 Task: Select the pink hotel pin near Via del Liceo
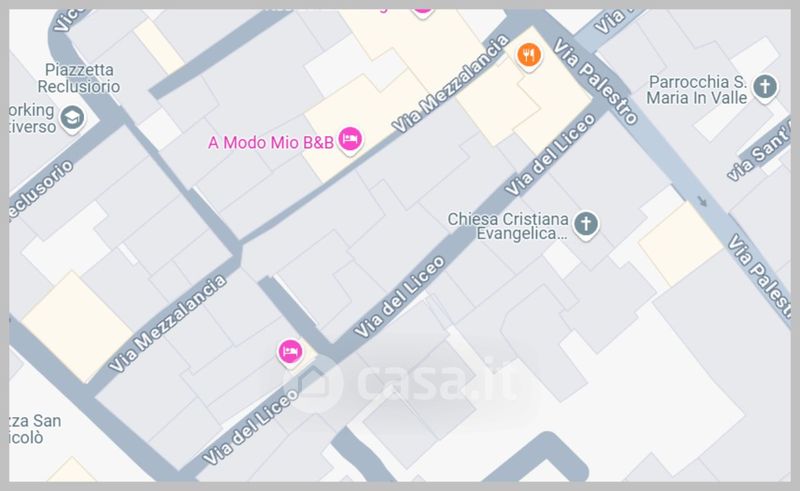(290, 353)
